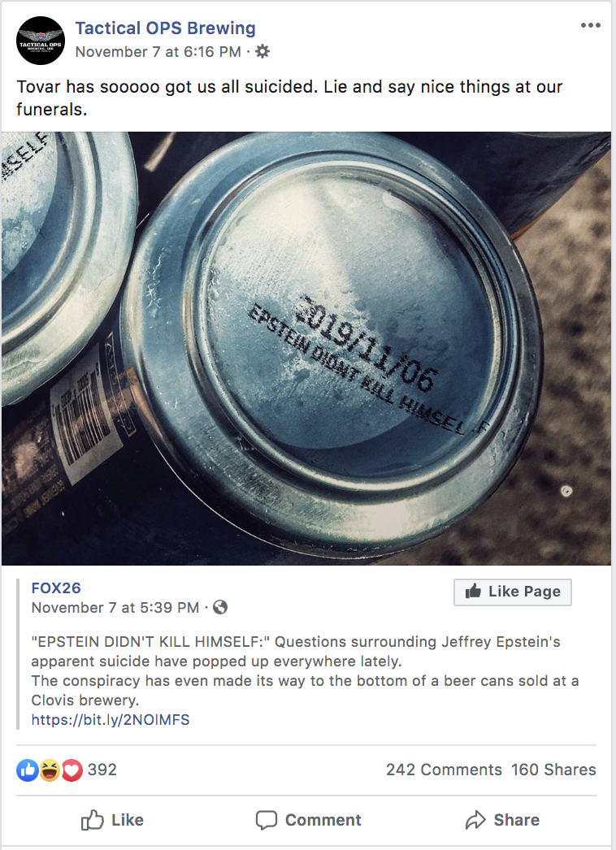The image size is (616, 850).
Task: Open the Tactical OPS Brewing page name
Action: 166,28
